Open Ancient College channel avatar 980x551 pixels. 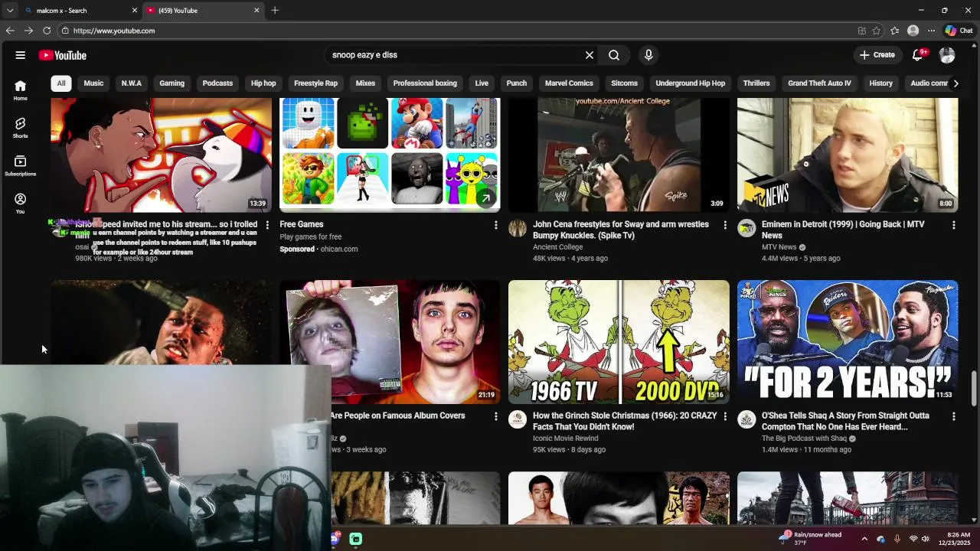[518, 228]
